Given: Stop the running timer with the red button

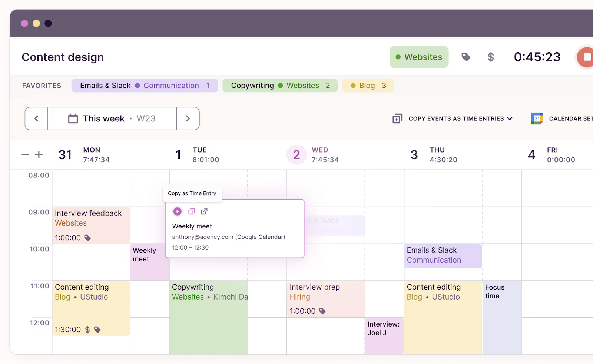Looking at the screenshot, I should point(586,57).
